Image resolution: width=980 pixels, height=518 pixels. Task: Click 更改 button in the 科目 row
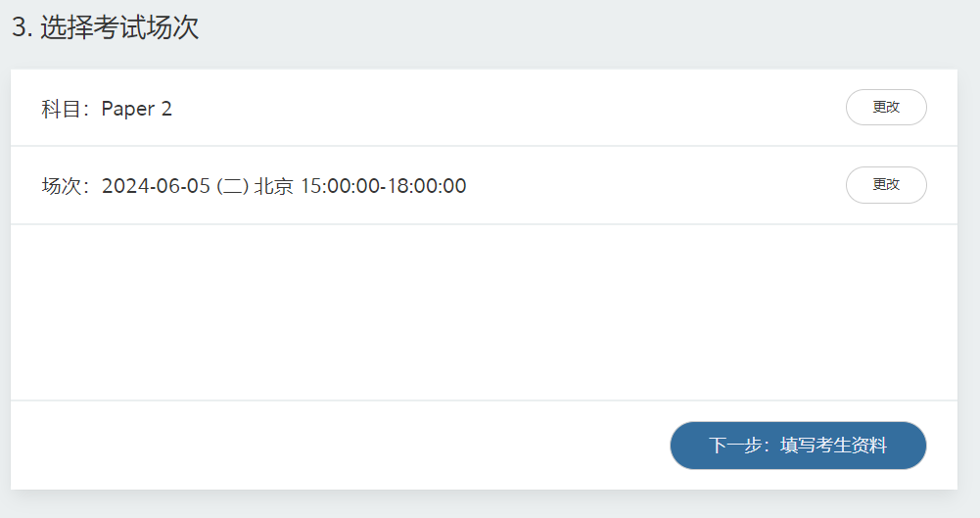click(x=886, y=108)
